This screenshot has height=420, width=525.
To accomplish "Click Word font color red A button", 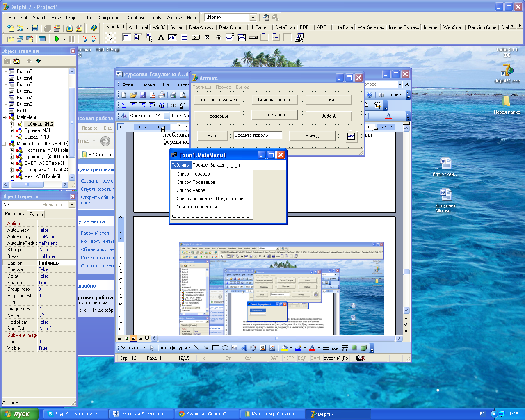I will coord(388,116).
